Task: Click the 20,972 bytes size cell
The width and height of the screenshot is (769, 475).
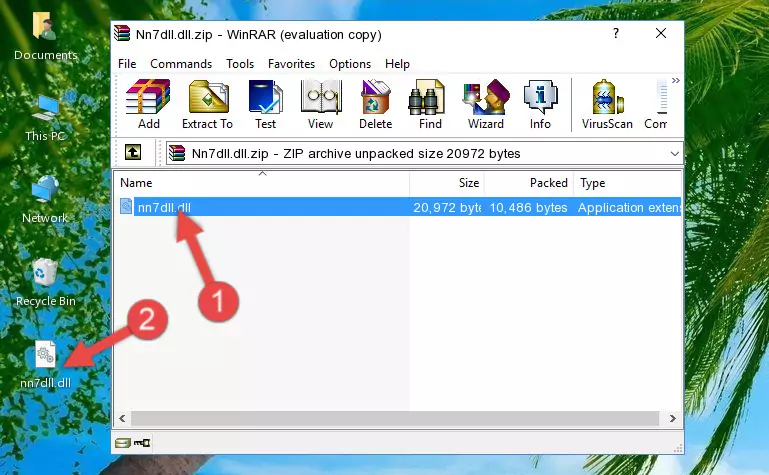Action: (447, 207)
